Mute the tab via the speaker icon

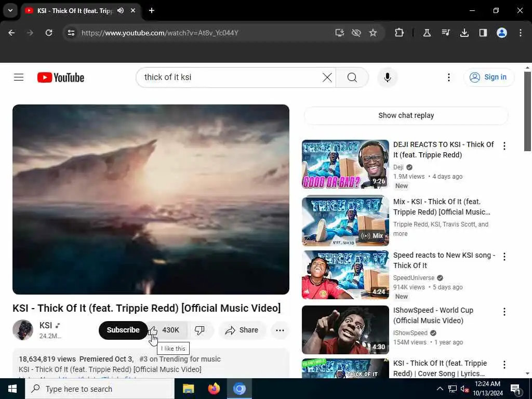(121, 10)
